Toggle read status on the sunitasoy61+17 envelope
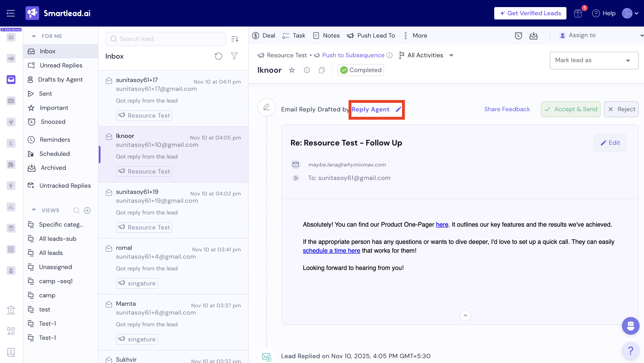This screenshot has width=644, height=363. point(109,80)
